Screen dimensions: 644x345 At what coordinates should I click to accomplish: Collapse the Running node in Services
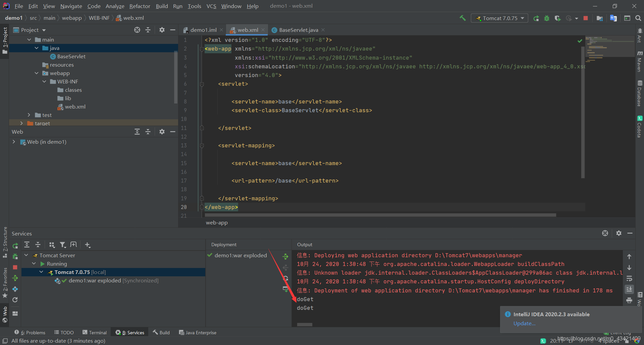[34, 264]
